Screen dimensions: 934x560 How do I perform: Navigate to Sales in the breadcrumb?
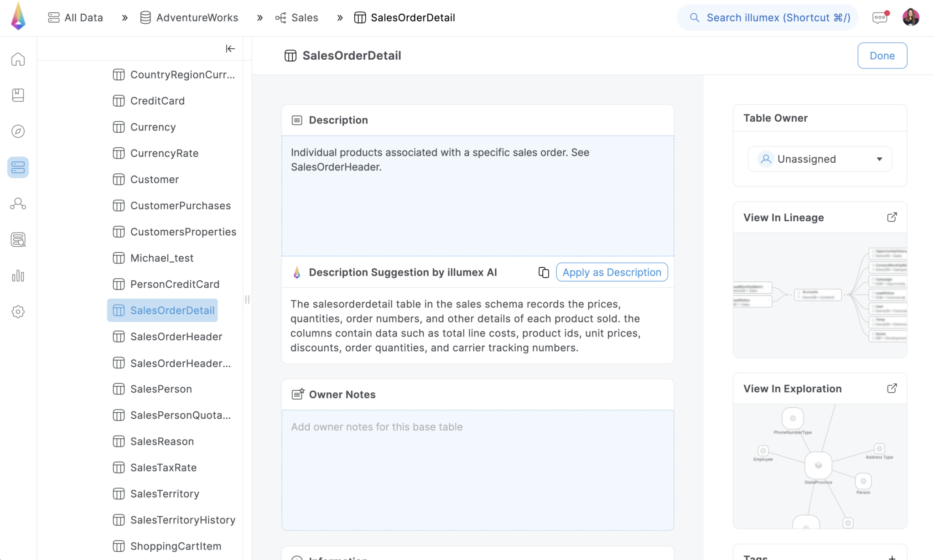(x=304, y=17)
